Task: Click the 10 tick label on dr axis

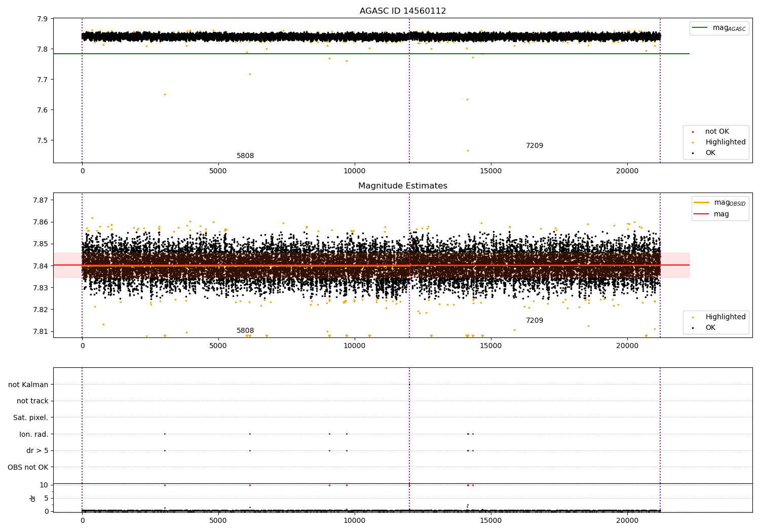Action: point(44,485)
